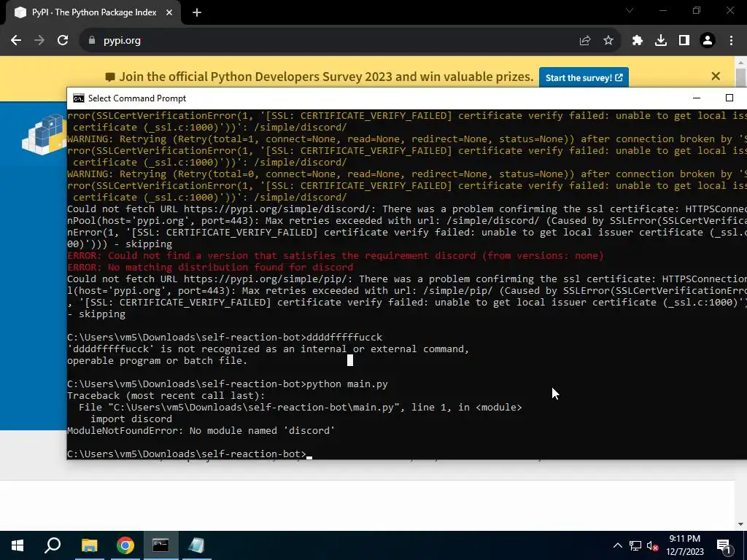The height and width of the screenshot is (560, 747).
Task: Click the PyPI cubes logo
Action: click(x=44, y=134)
